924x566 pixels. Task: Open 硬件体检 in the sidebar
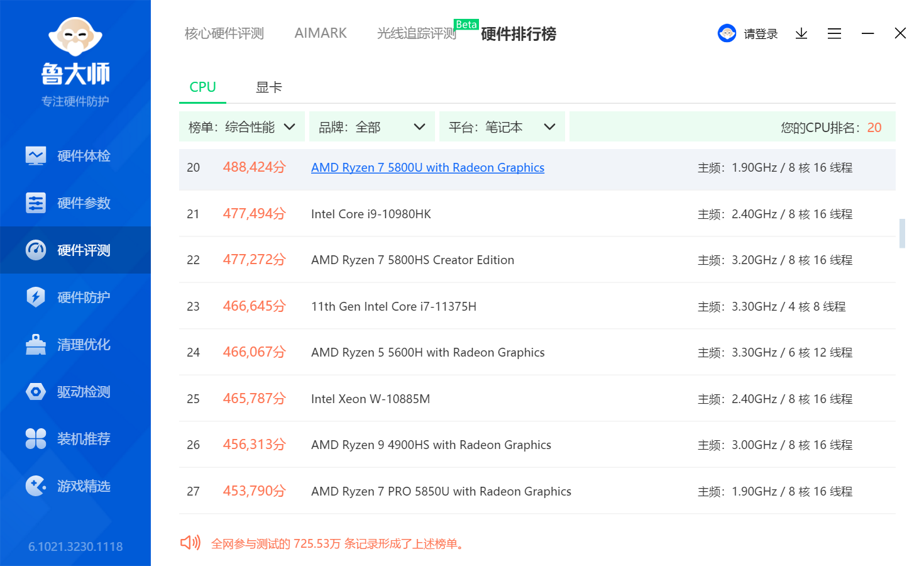(75, 155)
